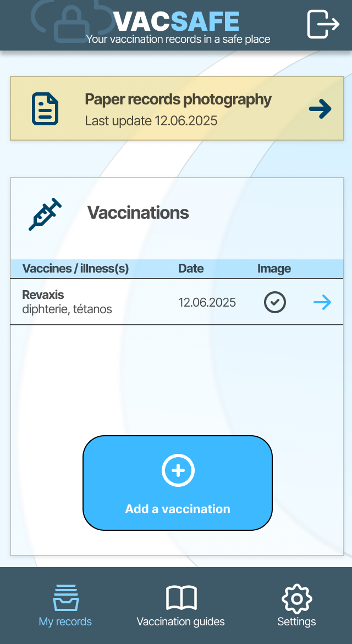Viewport: 352px width, 644px height.
Task: Click the paper records document icon
Action: pos(45,109)
